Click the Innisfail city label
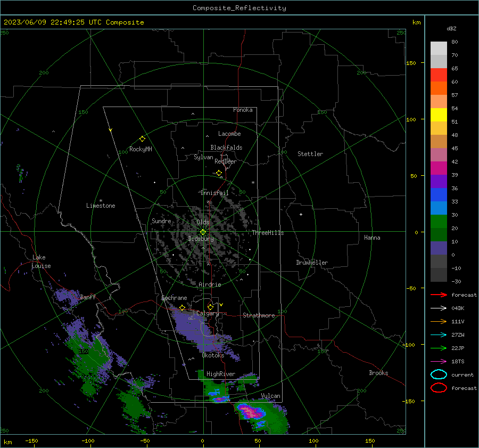Image resolution: width=479 pixels, height=448 pixels. click(x=214, y=193)
